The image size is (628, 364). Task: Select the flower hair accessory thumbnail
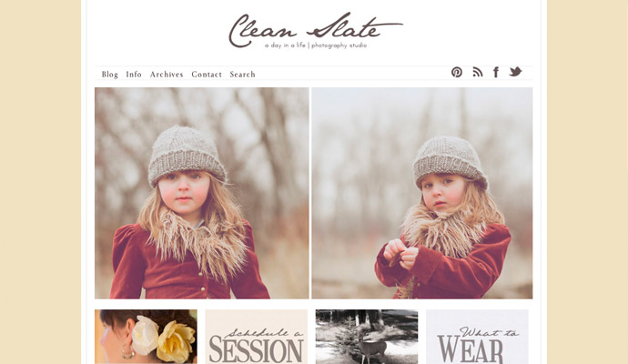coord(146,337)
